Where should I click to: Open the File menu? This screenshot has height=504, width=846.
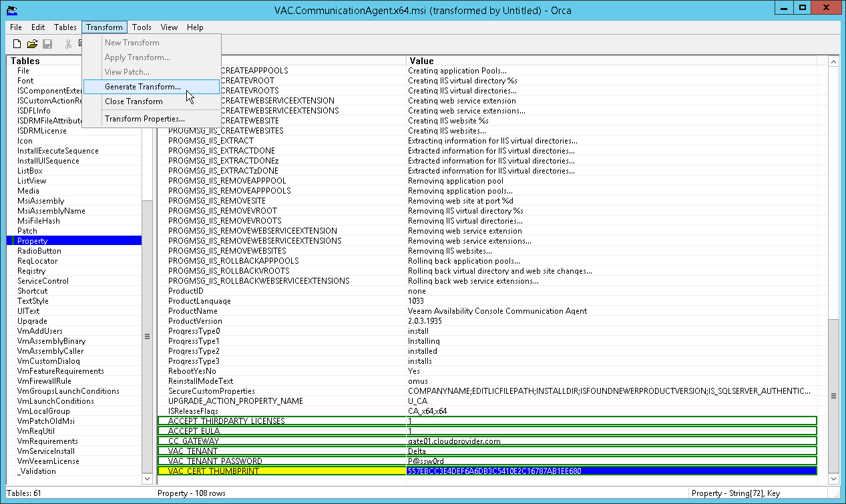[16, 27]
